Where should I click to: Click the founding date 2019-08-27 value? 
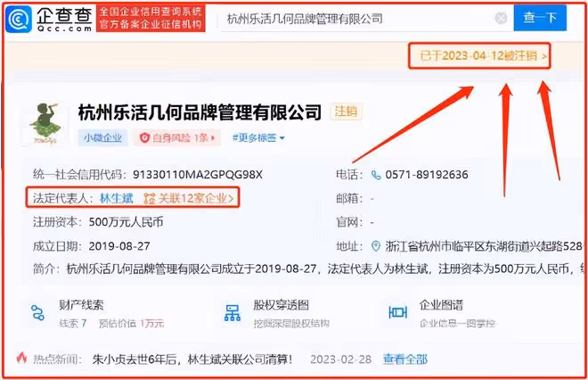click(x=119, y=246)
